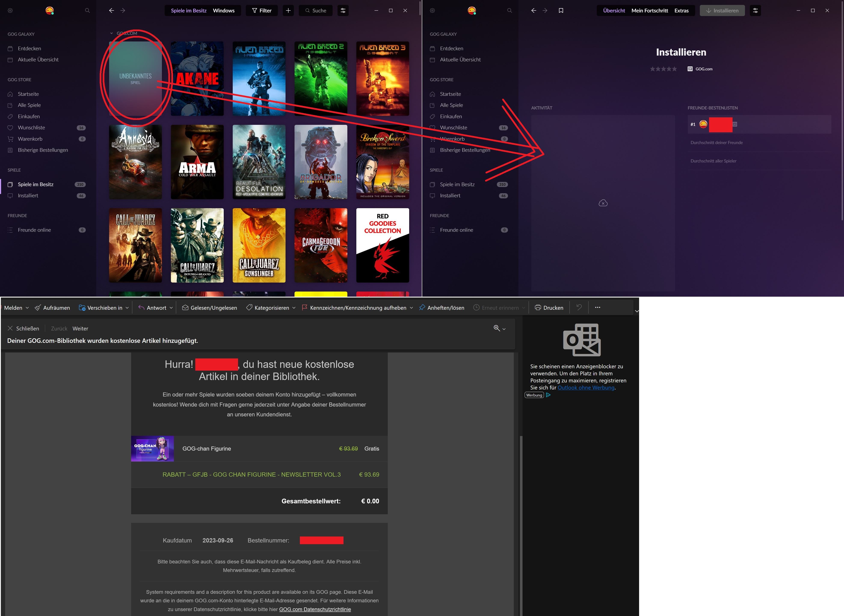Open Red Goodies Collection cover
Image resolution: width=844 pixels, height=616 pixels.
pyautogui.click(x=382, y=245)
